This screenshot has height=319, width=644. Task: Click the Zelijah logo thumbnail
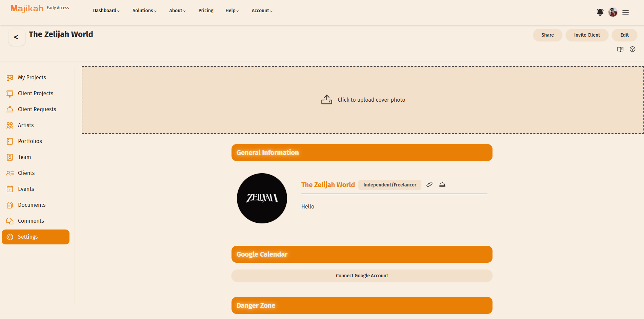pyautogui.click(x=262, y=198)
